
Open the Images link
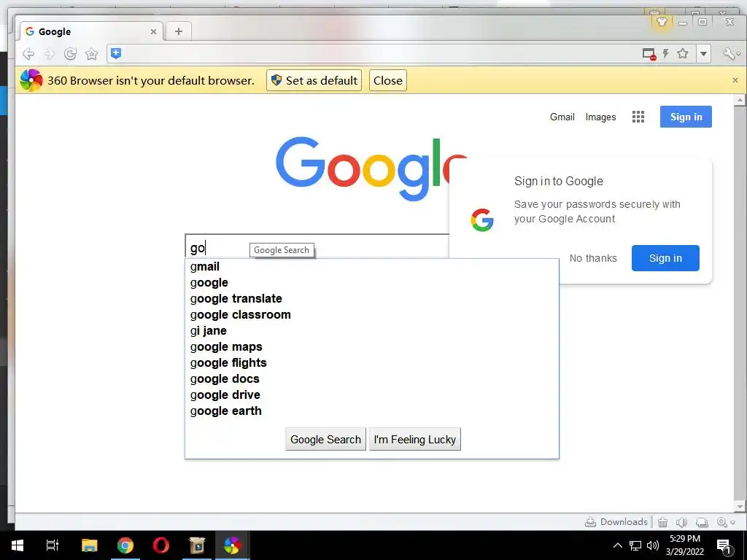coord(600,117)
